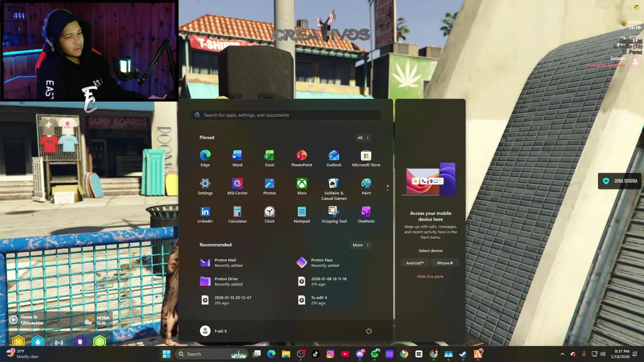Open the Fraiii X user account menu
644x362 pixels.
point(214,331)
